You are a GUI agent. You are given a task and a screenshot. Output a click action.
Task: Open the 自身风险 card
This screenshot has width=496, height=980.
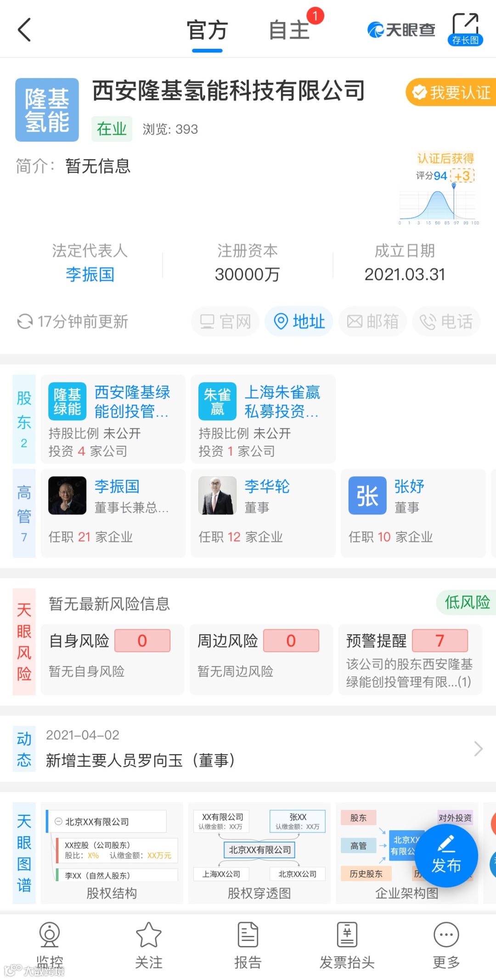point(113,659)
